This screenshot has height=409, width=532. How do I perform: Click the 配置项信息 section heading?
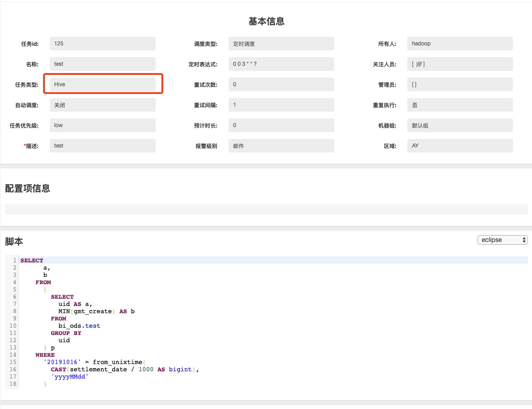(28, 188)
